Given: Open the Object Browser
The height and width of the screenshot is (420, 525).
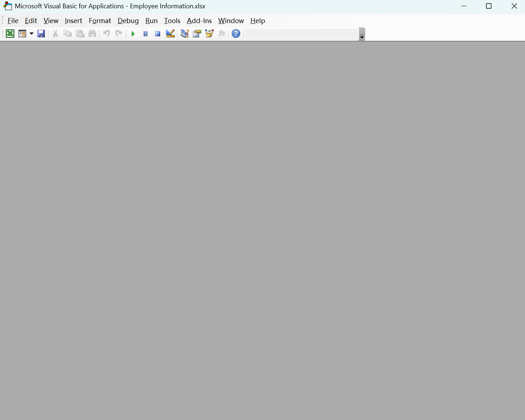Looking at the screenshot, I should click(209, 34).
